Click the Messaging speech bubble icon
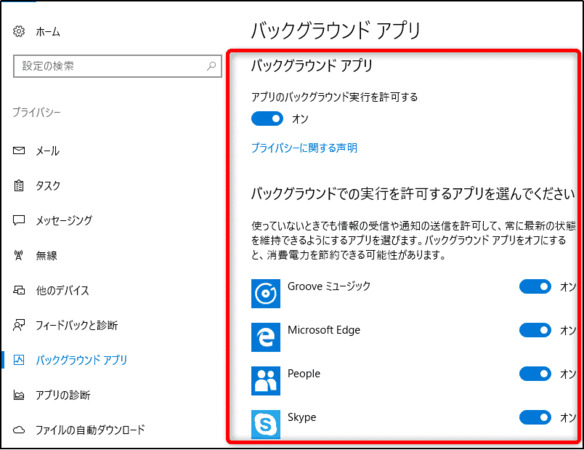This screenshot has width=584, height=450. coord(19,220)
